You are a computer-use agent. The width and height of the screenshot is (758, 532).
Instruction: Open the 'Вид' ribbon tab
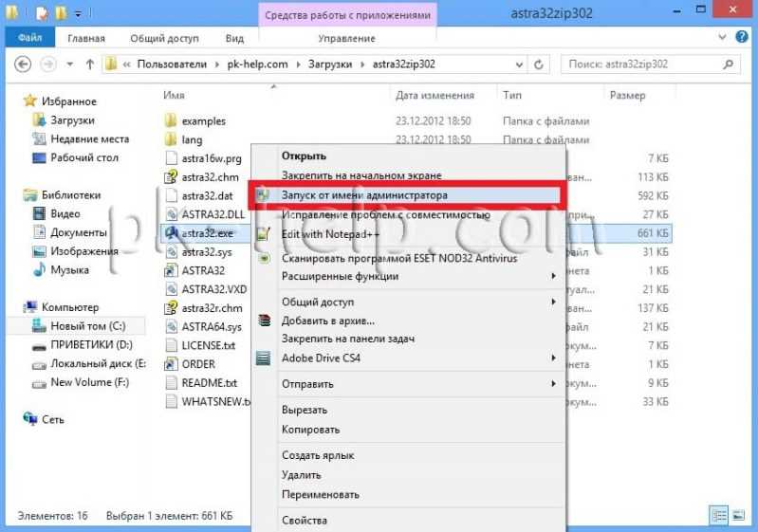[234, 39]
